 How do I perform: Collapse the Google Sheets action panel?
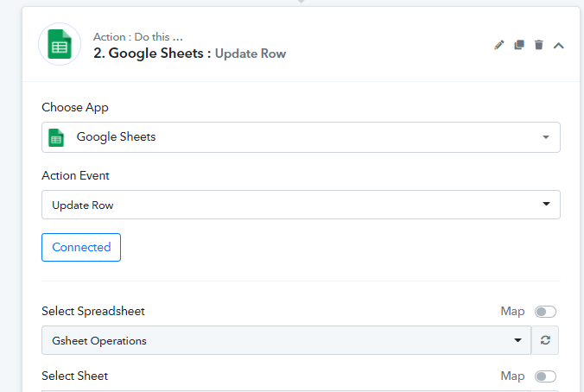tap(559, 45)
